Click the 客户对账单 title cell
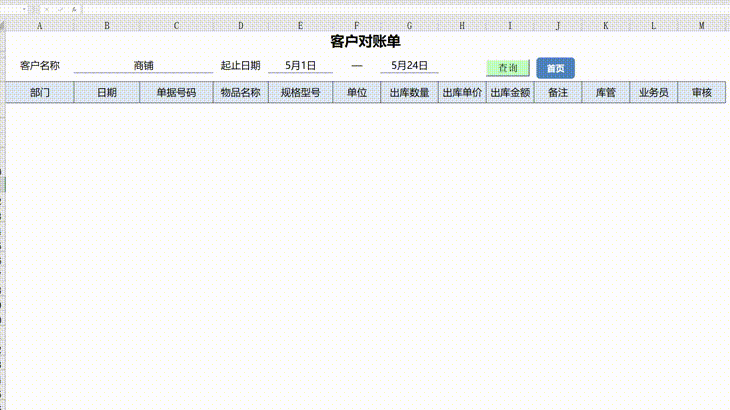This screenshot has height=410, width=730. pyautogui.click(x=365, y=42)
